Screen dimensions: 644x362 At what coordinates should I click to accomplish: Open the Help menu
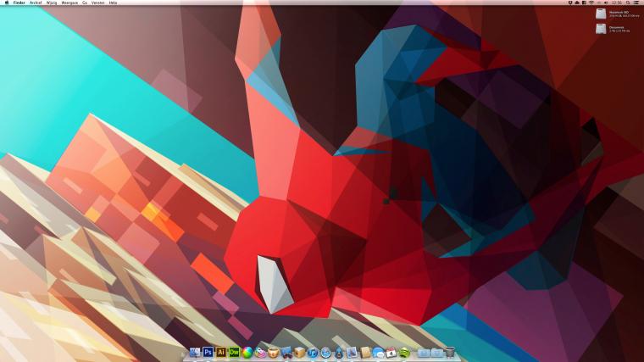113,3
